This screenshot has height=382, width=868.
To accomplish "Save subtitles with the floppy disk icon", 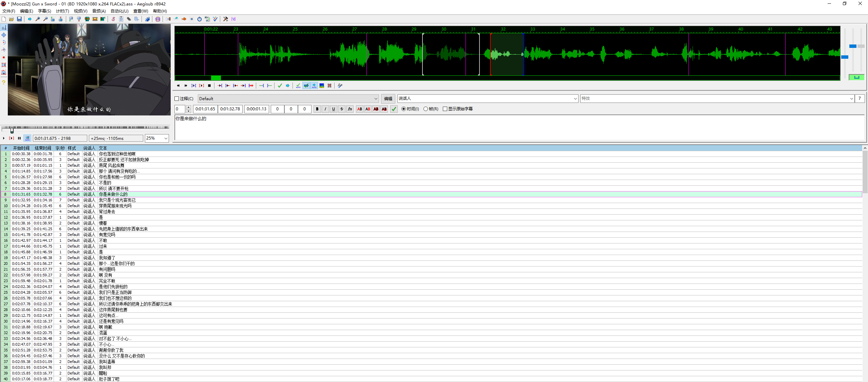I will pos(19,19).
